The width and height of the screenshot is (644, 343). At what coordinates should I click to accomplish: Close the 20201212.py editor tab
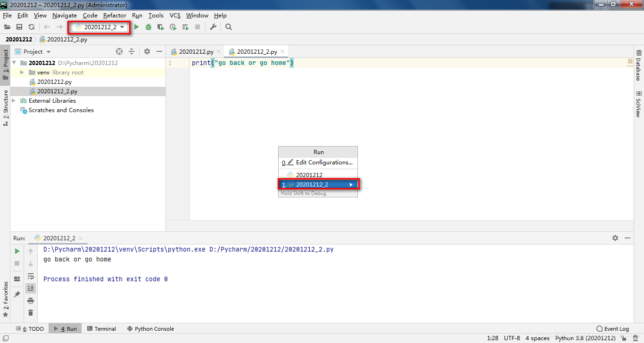[219, 52]
